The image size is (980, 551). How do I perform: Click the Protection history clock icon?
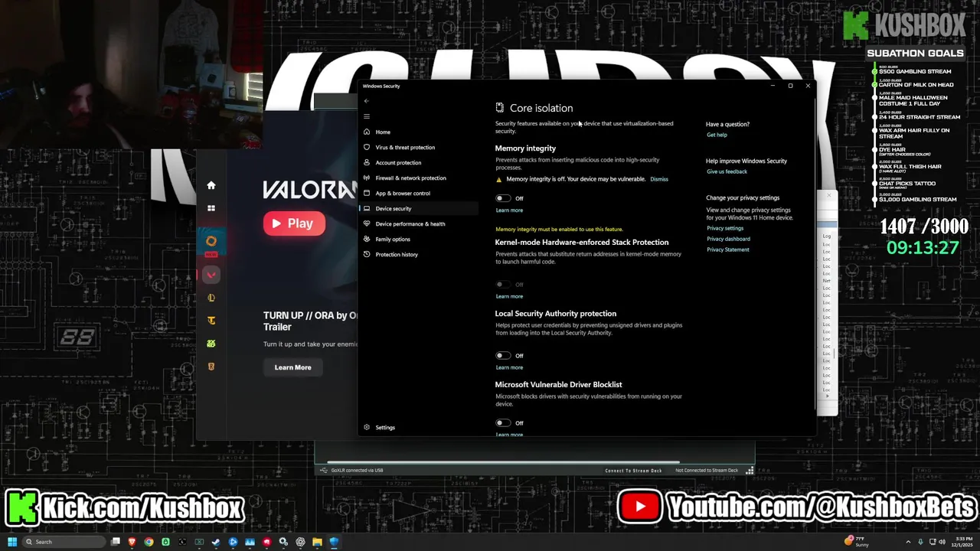click(367, 254)
